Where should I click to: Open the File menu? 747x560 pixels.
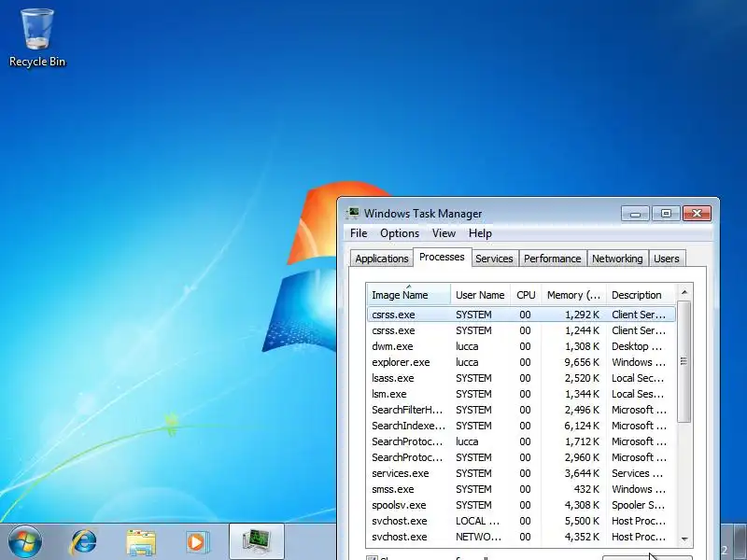(x=359, y=233)
